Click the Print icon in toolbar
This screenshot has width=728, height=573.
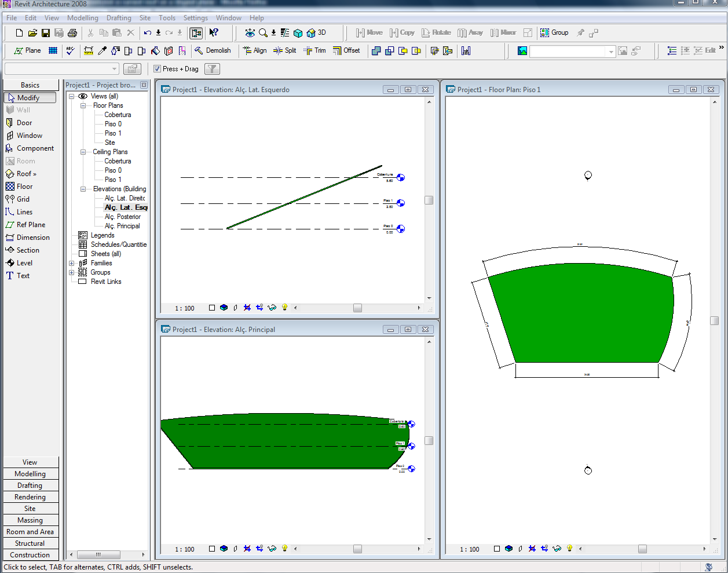pos(72,33)
